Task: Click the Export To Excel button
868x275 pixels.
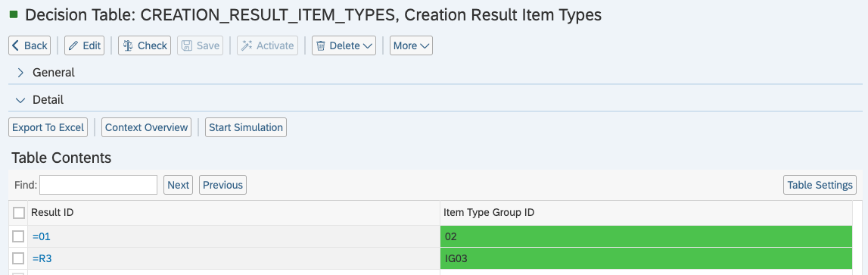Action: coord(48,127)
